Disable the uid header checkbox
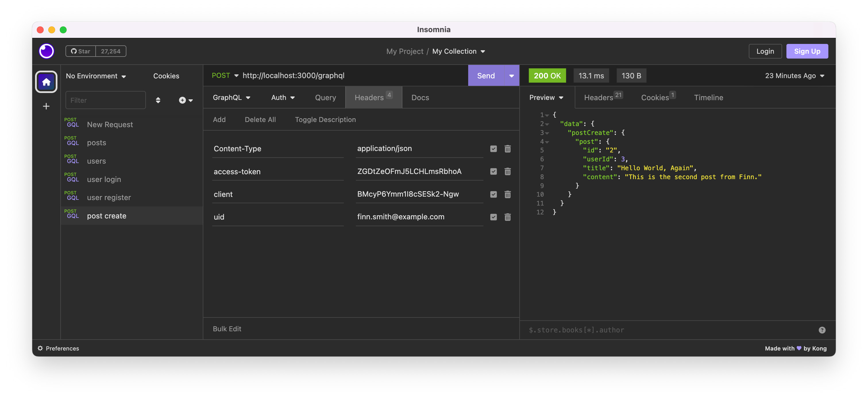This screenshot has height=399, width=868. 493,217
